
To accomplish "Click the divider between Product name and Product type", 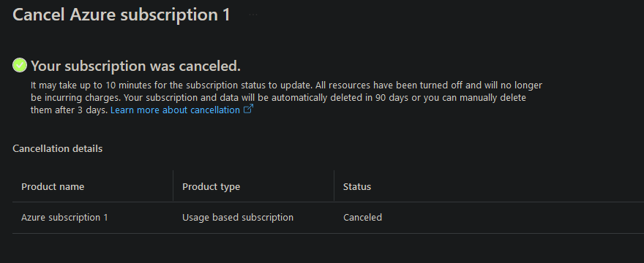I will pos(173,186).
